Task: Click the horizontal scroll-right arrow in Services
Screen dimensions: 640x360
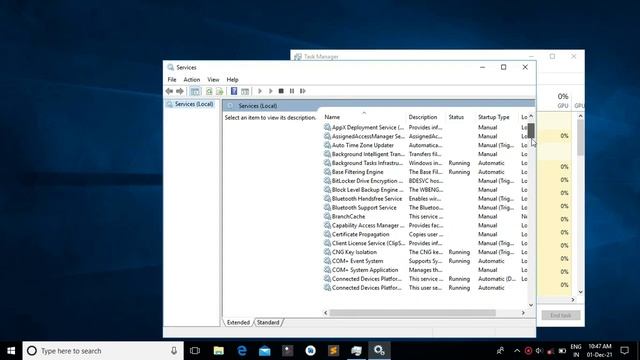Action: [x=523, y=313]
